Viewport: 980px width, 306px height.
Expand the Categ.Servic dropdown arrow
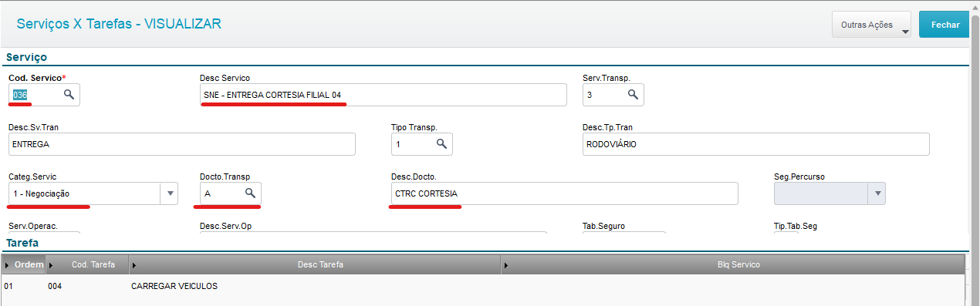click(x=169, y=193)
